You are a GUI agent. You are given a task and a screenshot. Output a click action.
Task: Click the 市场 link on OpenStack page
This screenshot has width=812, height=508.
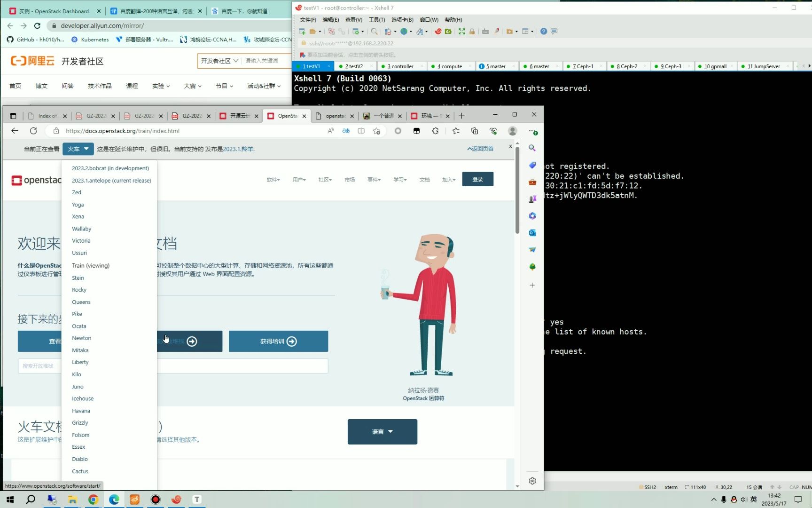coord(350,180)
